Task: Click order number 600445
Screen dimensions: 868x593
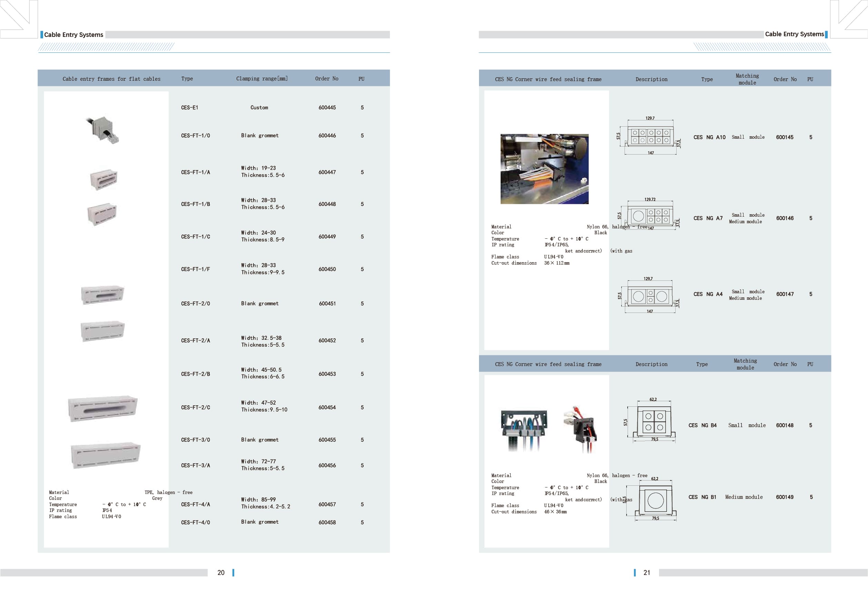Action: (x=327, y=108)
